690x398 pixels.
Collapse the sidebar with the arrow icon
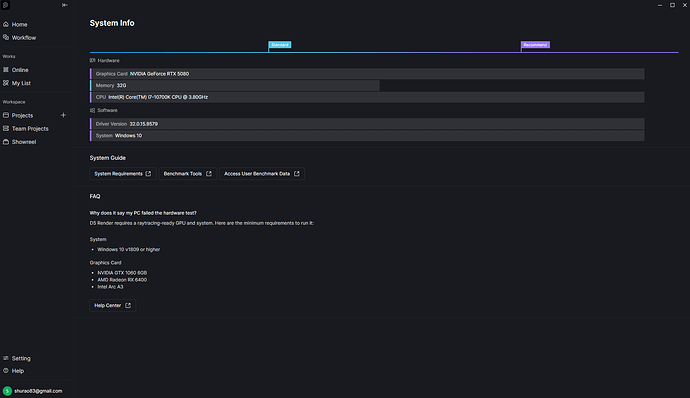pyautogui.click(x=65, y=5)
